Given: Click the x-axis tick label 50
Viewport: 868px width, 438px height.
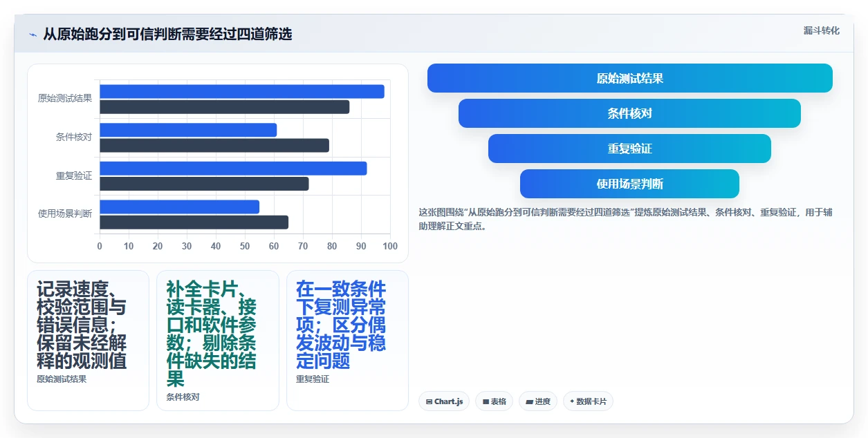Looking at the screenshot, I should tap(245, 246).
